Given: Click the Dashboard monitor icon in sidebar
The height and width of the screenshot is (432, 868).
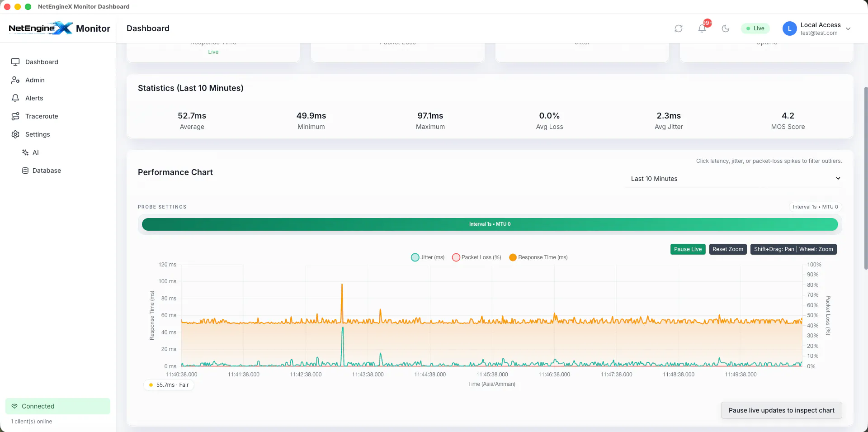Looking at the screenshot, I should pyautogui.click(x=15, y=62).
